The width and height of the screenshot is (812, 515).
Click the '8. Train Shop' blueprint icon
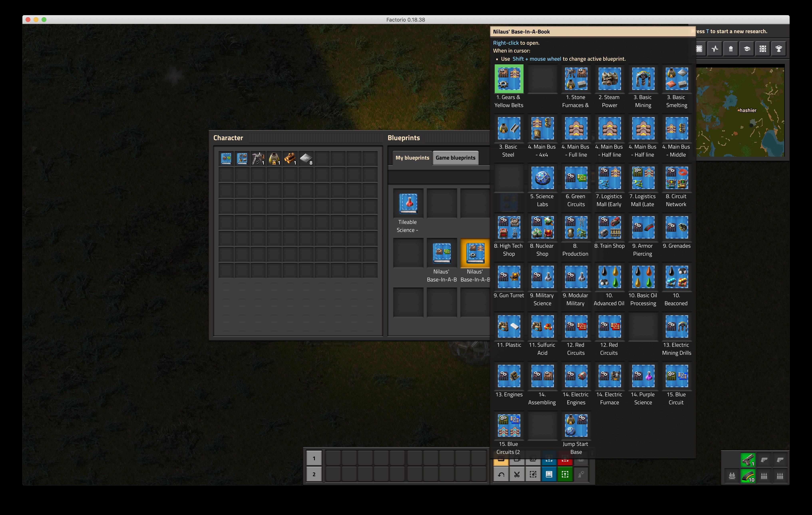609,228
